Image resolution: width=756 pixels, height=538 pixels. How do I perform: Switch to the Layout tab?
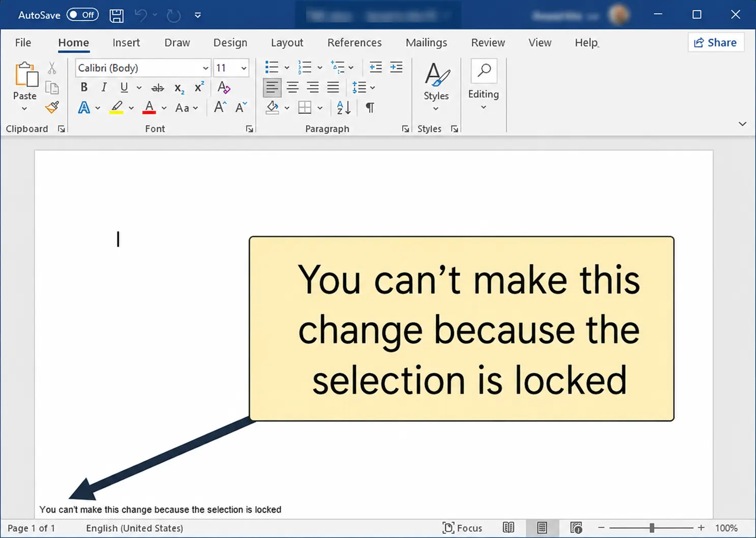tap(287, 43)
